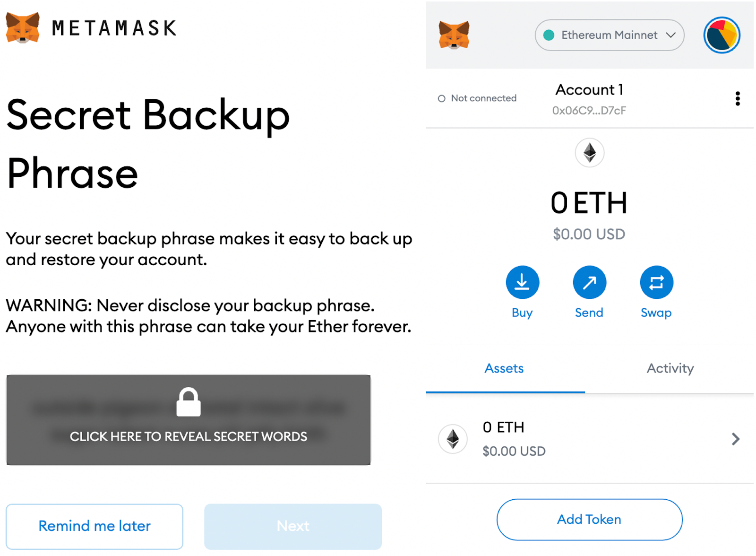
Task: Click the Add Token button
Action: pos(589,520)
